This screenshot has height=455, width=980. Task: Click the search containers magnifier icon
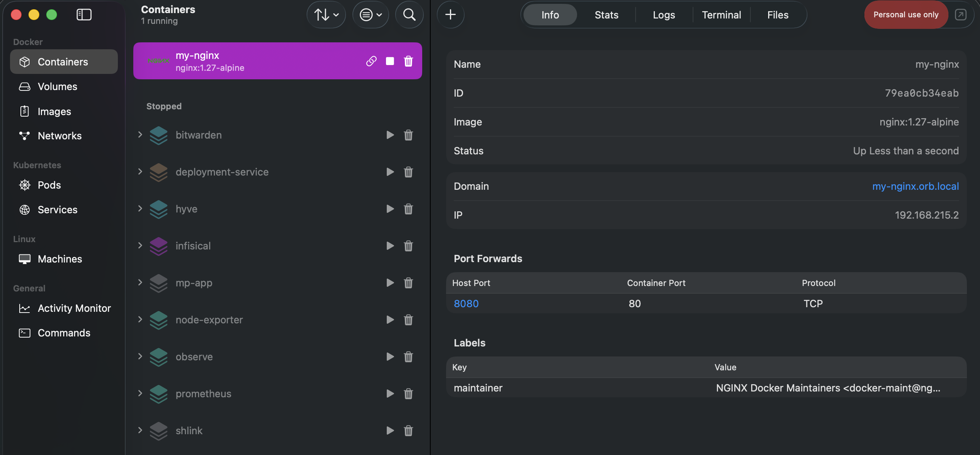coord(409,15)
